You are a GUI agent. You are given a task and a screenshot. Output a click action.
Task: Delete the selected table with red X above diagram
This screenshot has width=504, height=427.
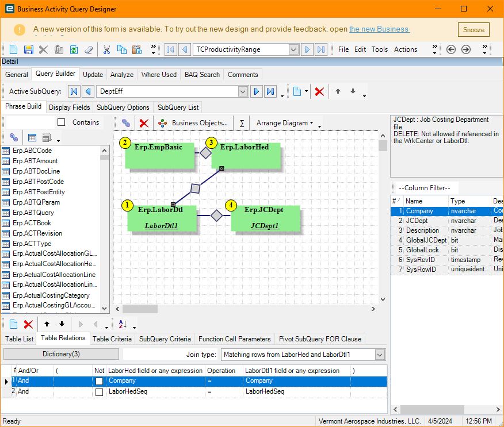click(144, 123)
